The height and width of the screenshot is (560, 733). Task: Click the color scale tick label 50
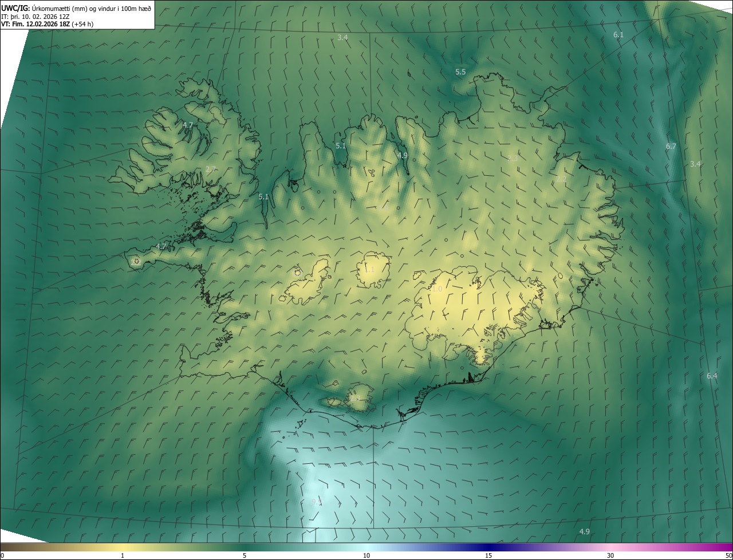[x=728, y=555]
